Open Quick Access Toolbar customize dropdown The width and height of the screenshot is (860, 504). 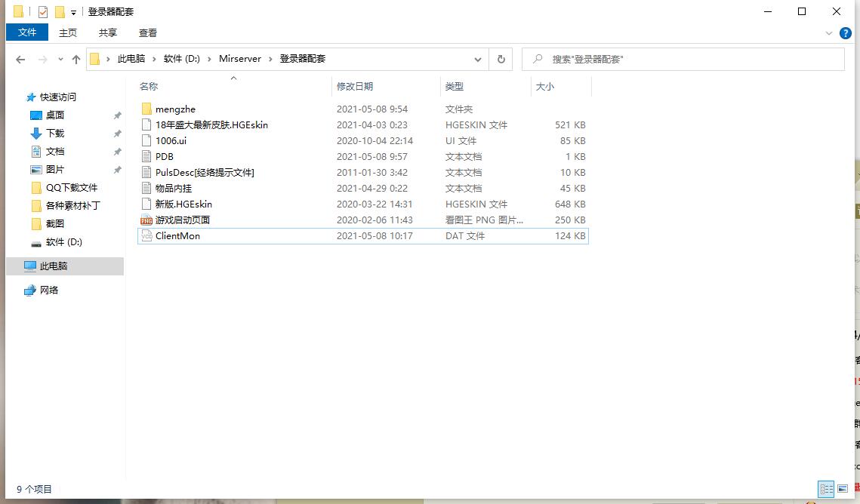(x=73, y=13)
